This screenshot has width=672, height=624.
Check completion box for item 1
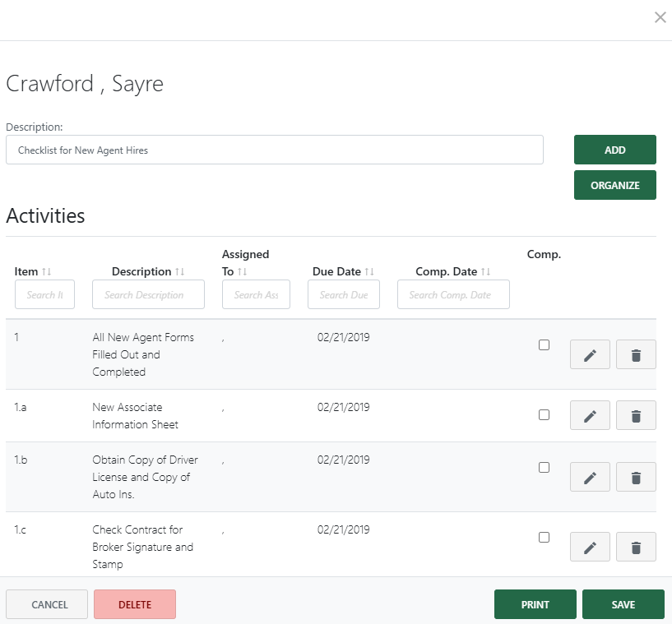544,345
